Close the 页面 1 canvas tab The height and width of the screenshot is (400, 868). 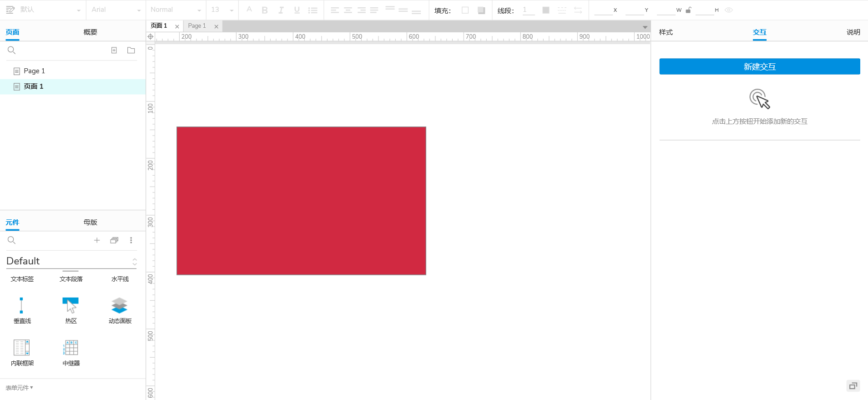177,26
